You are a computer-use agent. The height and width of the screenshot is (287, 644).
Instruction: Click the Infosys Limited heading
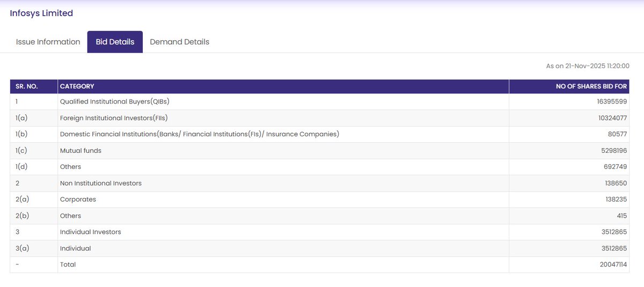click(41, 13)
